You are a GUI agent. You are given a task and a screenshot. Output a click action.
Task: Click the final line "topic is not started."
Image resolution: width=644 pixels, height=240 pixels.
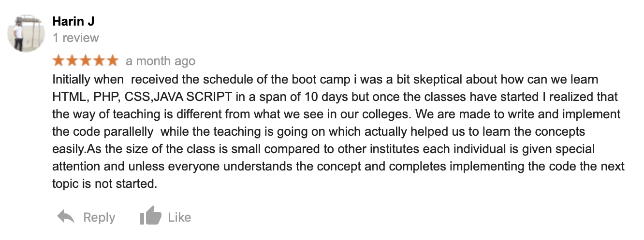pyautogui.click(x=105, y=184)
